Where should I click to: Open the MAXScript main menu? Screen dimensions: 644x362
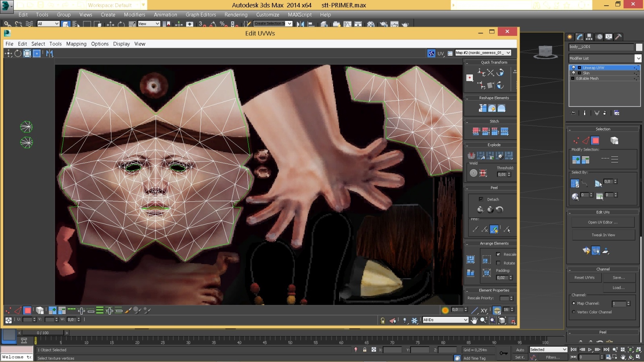(300, 14)
